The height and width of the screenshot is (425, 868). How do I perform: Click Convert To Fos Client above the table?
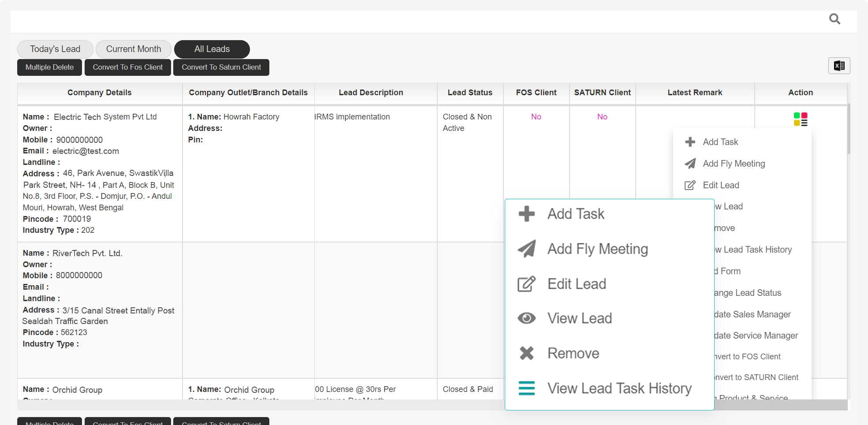128,67
